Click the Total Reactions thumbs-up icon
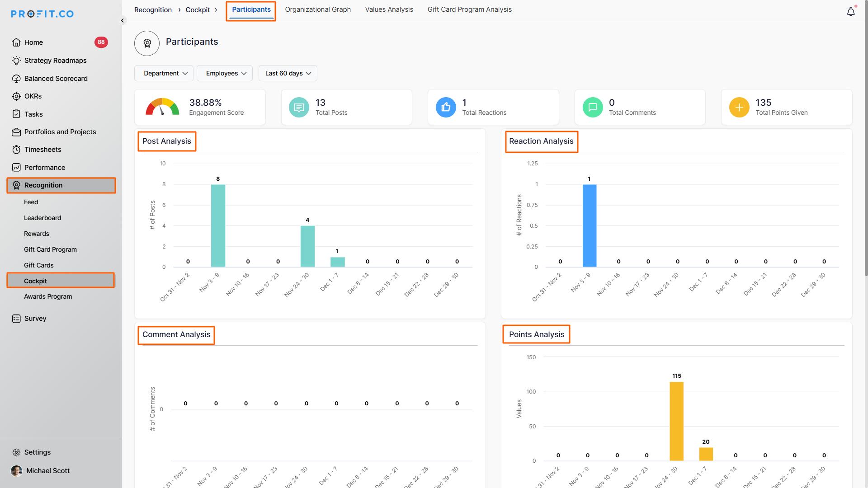Screen dimensions: 868x488 (x=445, y=108)
